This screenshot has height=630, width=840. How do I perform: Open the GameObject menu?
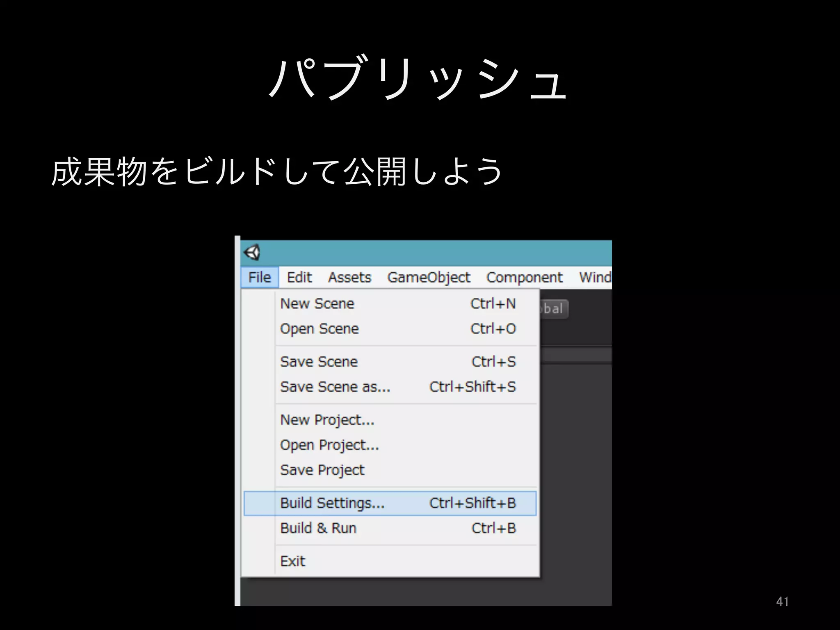pos(429,277)
